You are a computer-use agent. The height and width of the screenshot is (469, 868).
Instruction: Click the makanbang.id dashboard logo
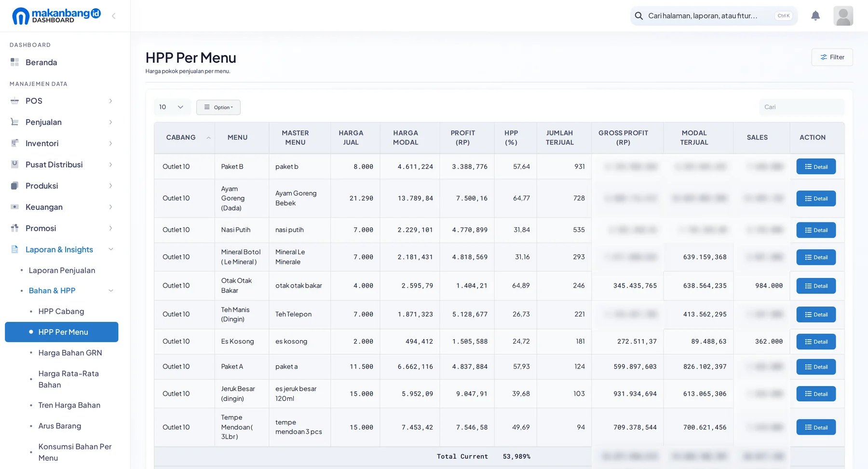[x=56, y=16]
